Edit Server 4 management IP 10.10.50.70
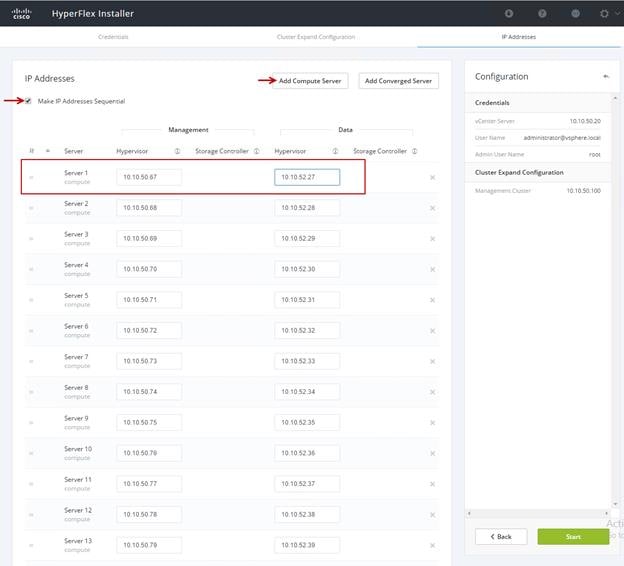The image size is (624, 566). [x=149, y=269]
